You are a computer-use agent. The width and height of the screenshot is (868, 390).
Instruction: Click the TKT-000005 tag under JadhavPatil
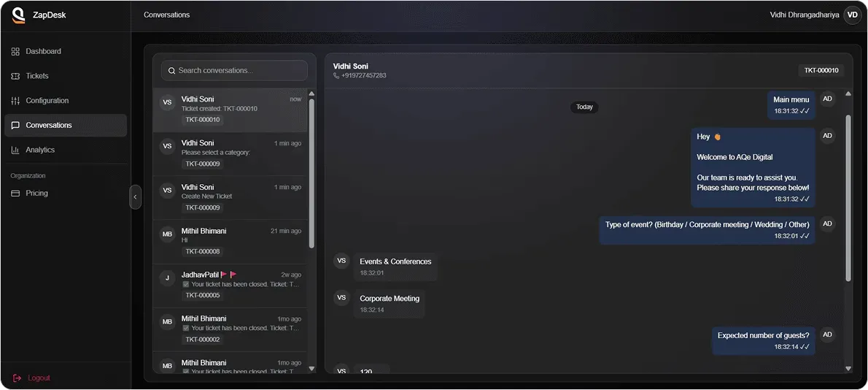point(203,295)
